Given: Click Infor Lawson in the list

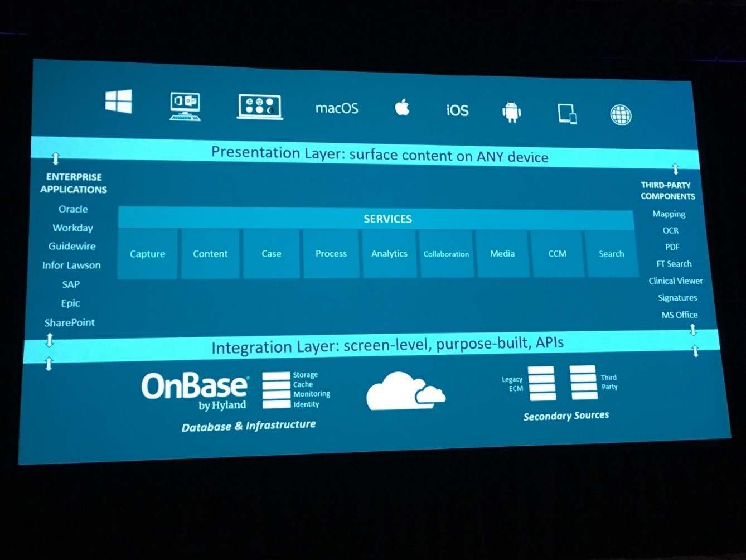Looking at the screenshot, I should pos(71,265).
